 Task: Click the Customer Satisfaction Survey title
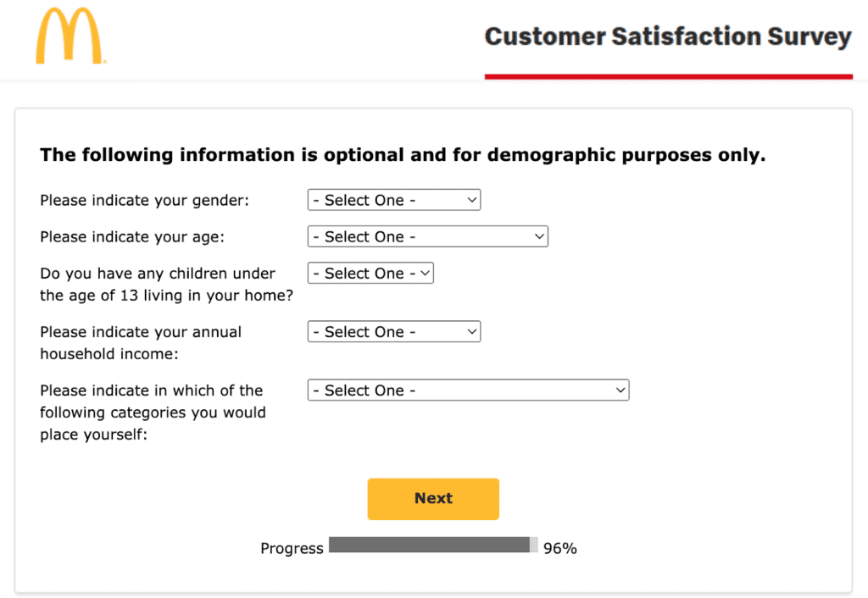[x=667, y=37]
